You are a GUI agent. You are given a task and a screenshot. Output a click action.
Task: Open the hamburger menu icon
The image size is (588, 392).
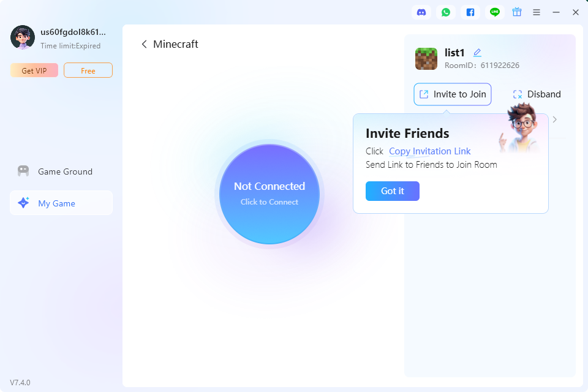(537, 12)
